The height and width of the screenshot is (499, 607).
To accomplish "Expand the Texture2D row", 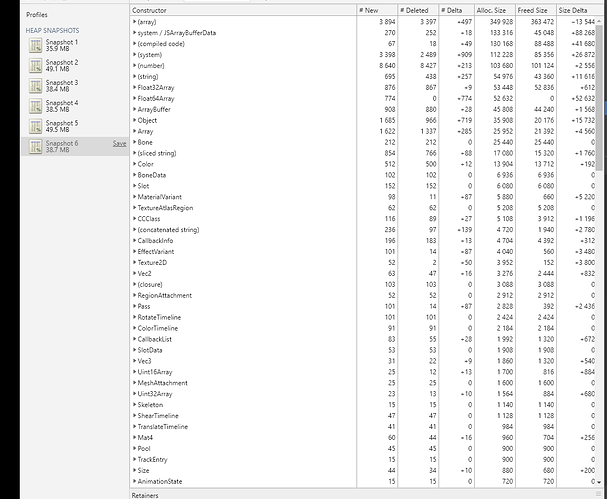I will [x=134, y=262].
